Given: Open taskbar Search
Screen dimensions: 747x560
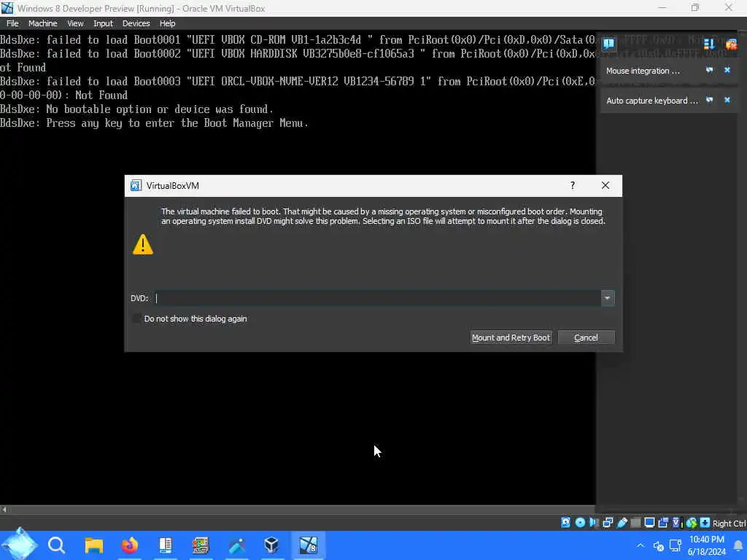Looking at the screenshot, I should [56, 545].
